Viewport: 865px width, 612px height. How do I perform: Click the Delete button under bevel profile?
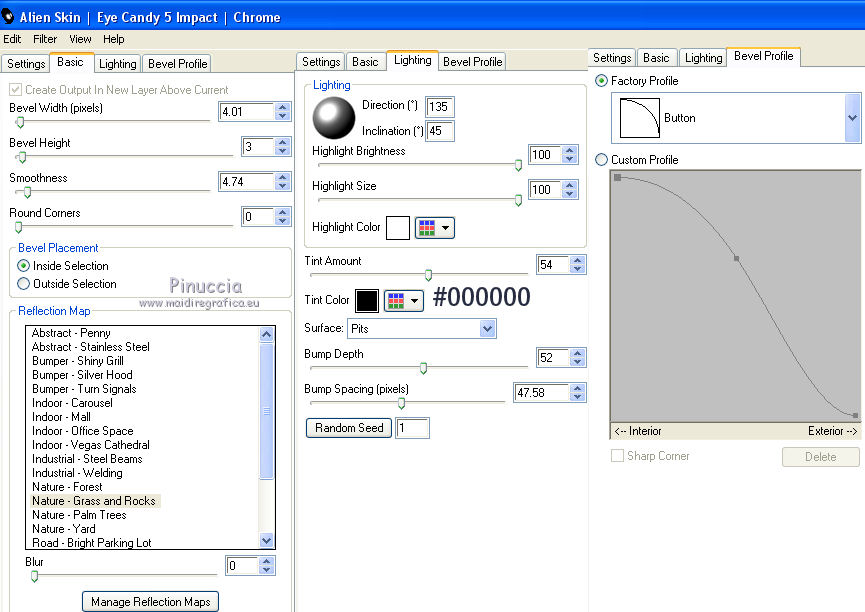[820, 456]
